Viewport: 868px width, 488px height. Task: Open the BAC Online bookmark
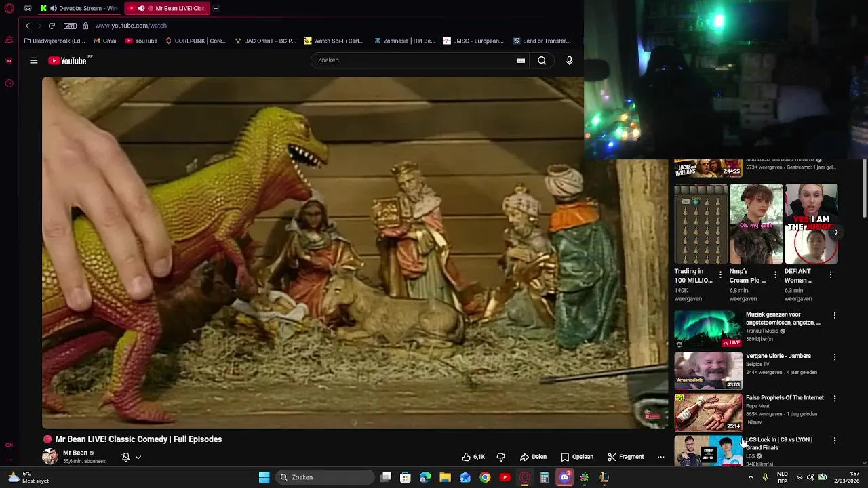coord(265,41)
